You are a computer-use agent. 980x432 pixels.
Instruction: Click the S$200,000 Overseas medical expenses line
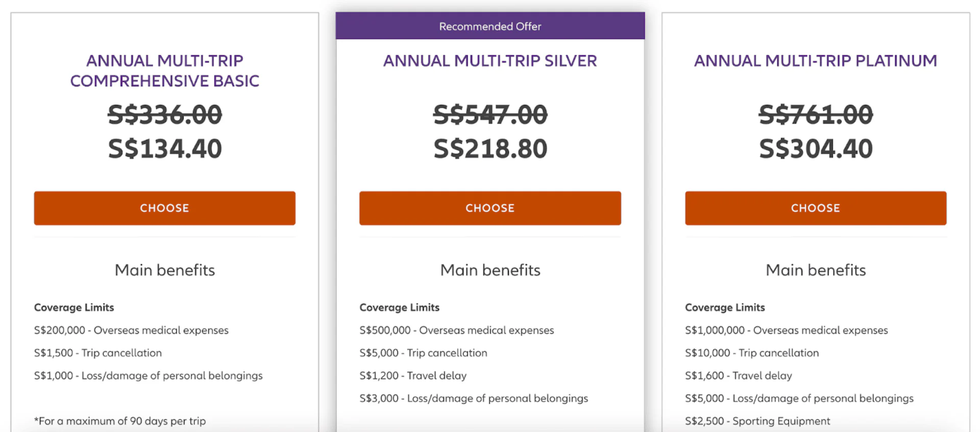click(131, 330)
